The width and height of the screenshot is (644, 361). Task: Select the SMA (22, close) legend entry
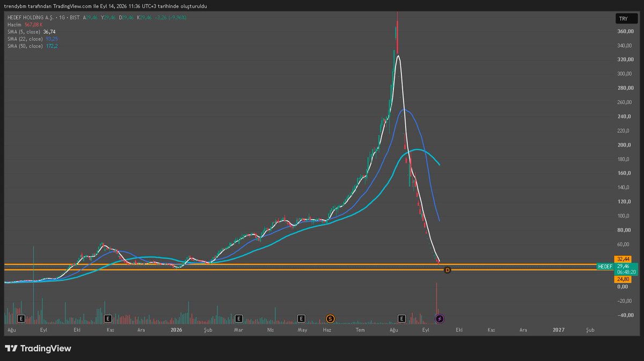[33, 39]
